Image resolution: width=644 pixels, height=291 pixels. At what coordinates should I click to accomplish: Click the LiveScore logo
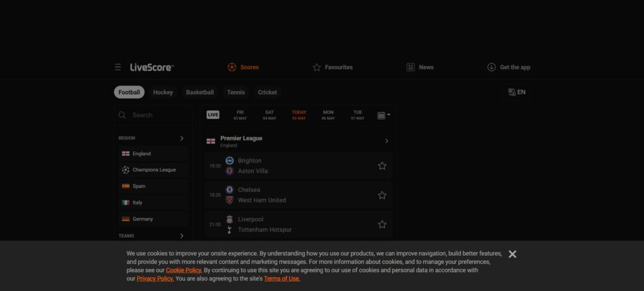pos(152,67)
